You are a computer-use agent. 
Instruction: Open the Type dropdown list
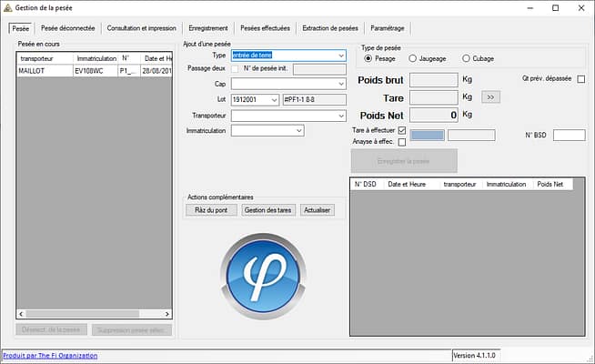340,56
